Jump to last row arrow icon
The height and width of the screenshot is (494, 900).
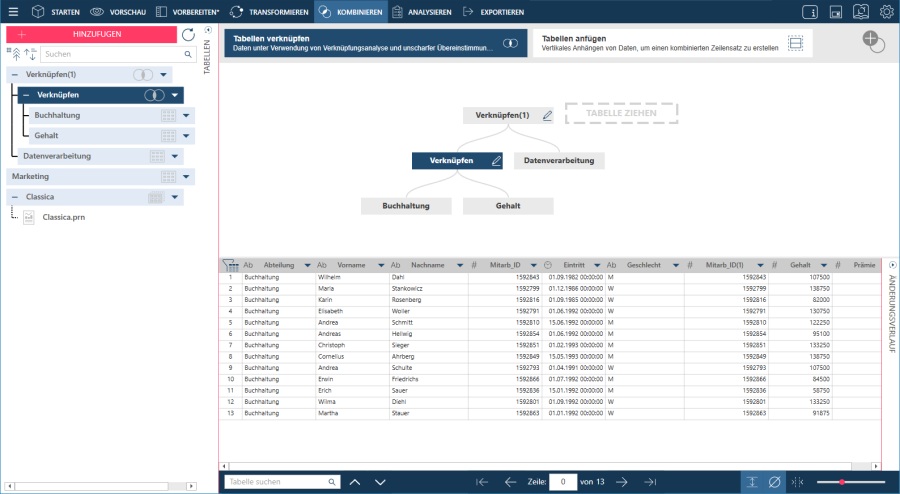pos(650,482)
